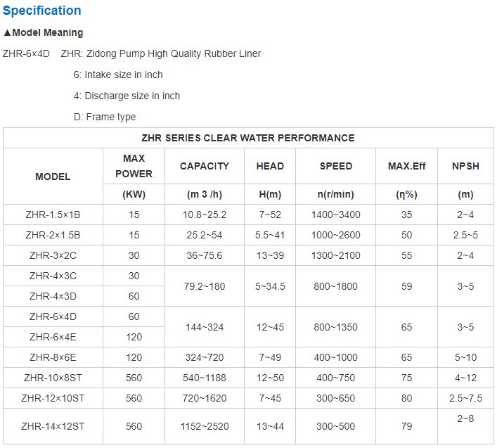497x448 pixels.
Task: Click the ZHR SERIES CLEAR WATER PERFORMANCE title
Action: (x=248, y=138)
